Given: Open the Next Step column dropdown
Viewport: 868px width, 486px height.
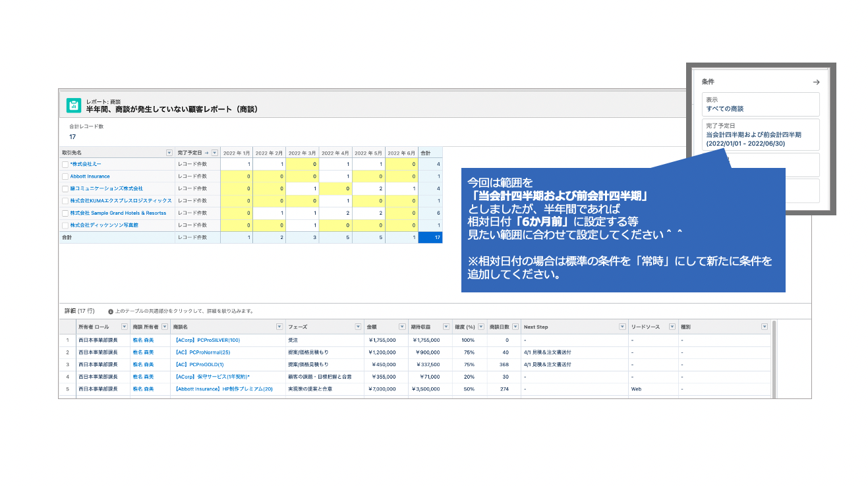Looking at the screenshot, I should click(x=623, y=327).
